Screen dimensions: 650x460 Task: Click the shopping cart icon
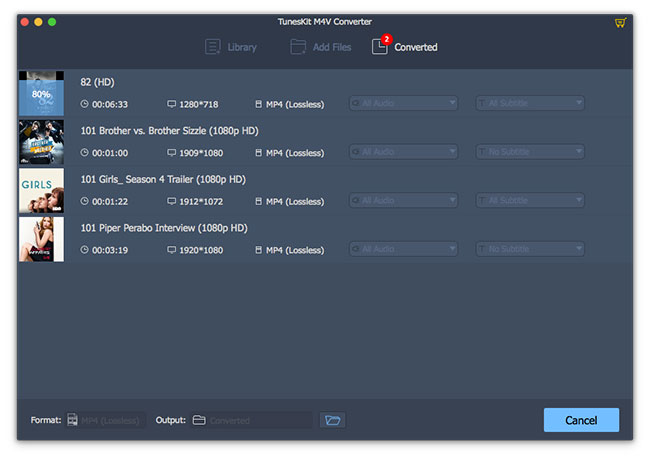(x=620, y=22)
